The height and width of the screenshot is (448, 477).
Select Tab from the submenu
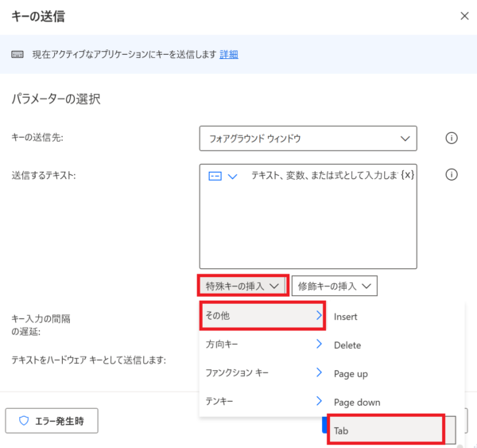click(x=386, y=430)
